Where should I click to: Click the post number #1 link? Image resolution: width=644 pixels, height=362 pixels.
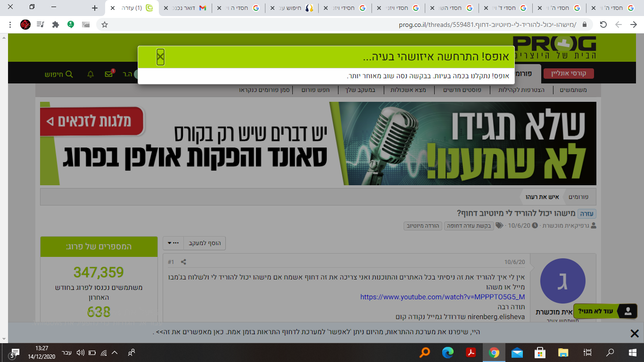pos(171,262)
